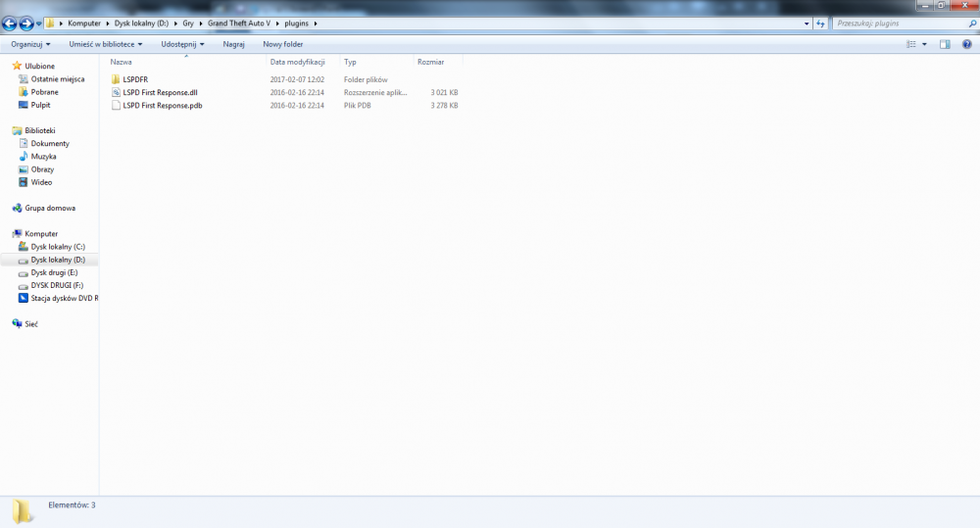The height and width of the screenshot is (528, 980).
Task: Select Grupa domowa in navigation pane
Action: click(x=50, y=208)
